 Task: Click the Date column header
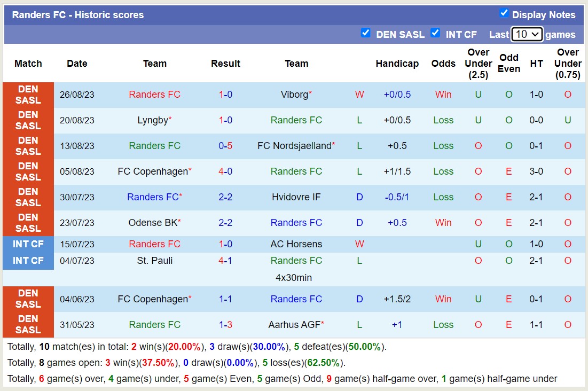76,64
